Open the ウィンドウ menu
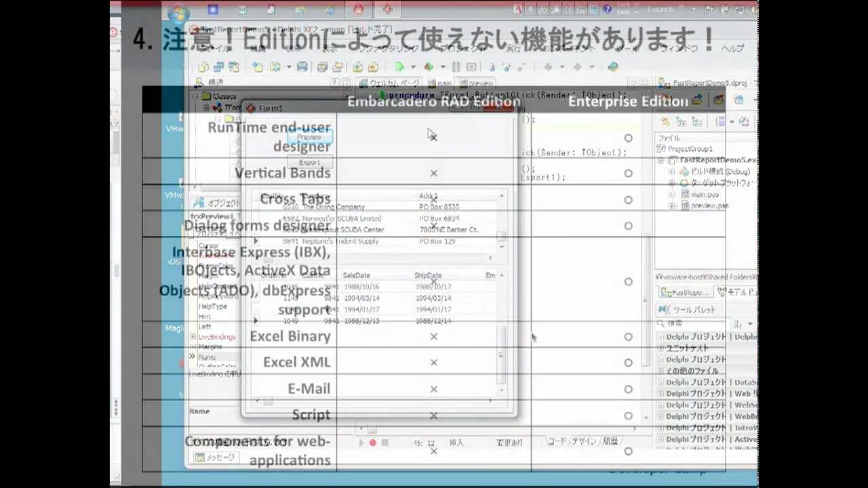The height and width of the screenshot is (488, 868). (x=679, y=49)
